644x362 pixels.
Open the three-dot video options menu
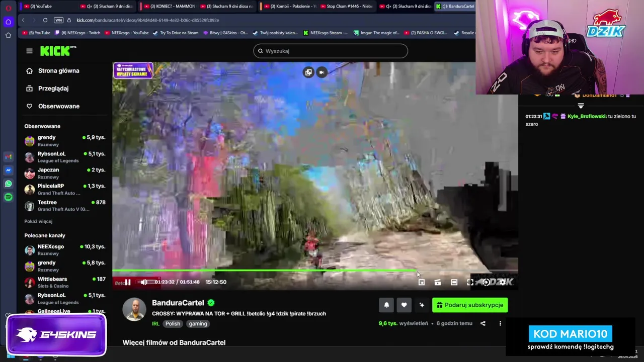tap(500, 323)
